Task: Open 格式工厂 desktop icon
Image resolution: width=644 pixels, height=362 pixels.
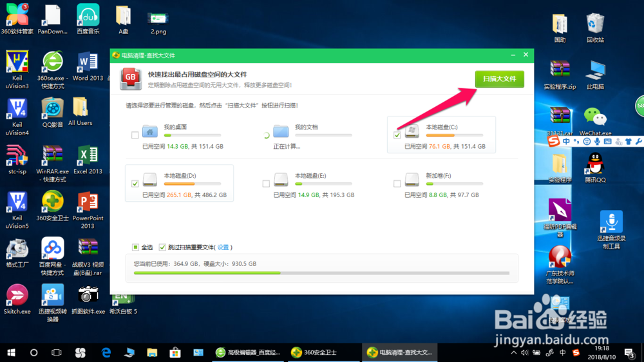Action: point(17,253)
